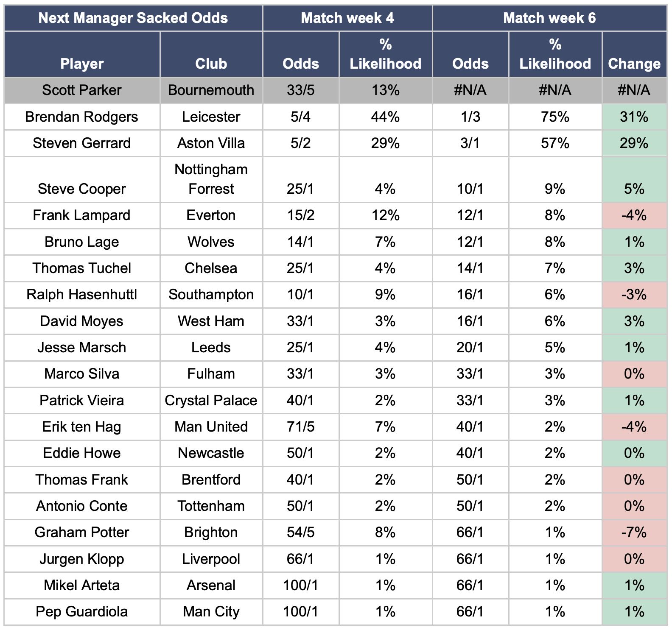672x630 pixels.
Task: Click the Scott Parker name cell
Action: pos(82,90)
